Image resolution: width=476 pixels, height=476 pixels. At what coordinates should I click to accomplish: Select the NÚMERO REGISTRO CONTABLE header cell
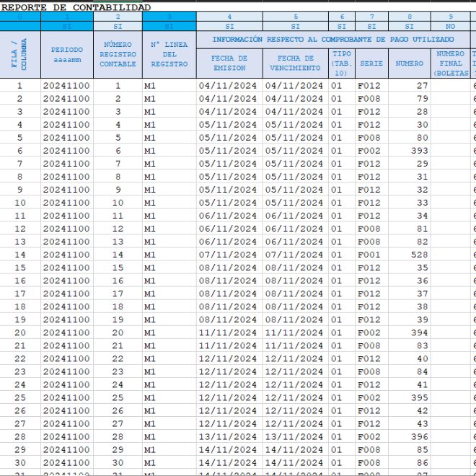pos(118,55)
